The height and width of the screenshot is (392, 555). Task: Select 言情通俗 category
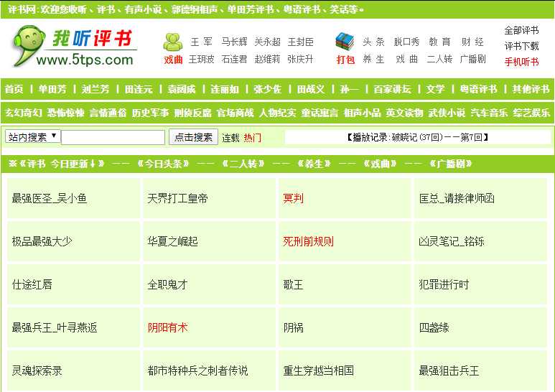tap(108, 113)
